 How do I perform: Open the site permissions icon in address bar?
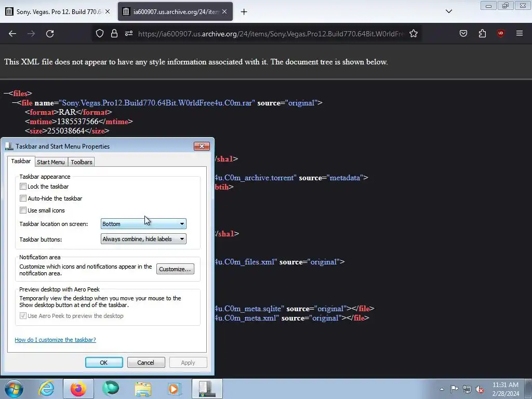pos(129,33)
